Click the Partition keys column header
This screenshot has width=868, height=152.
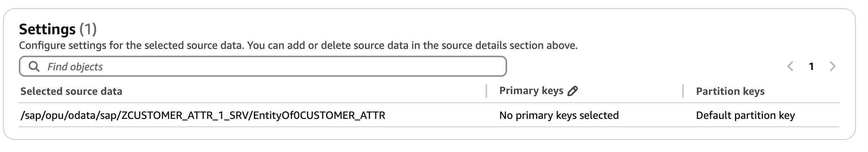(x=730, y=91)
